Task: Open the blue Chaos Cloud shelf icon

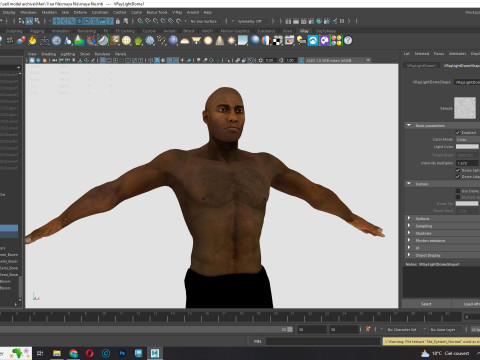Action: (313, 41)
